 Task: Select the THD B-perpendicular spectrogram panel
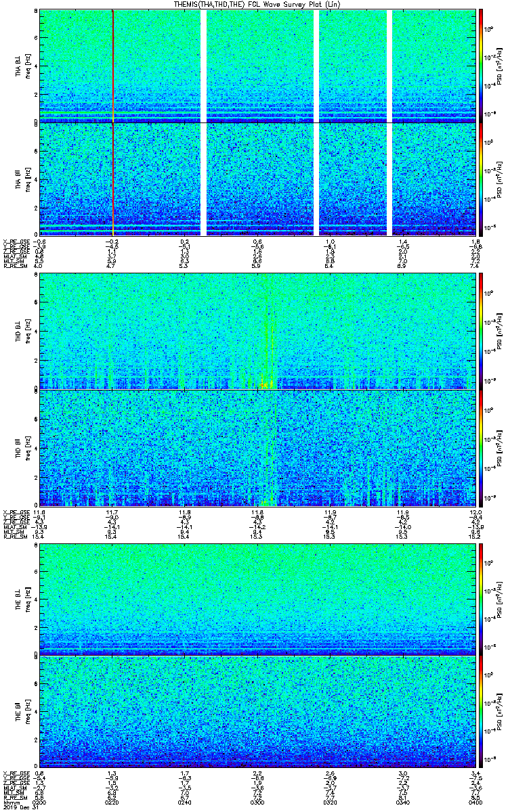pos(257,331)
